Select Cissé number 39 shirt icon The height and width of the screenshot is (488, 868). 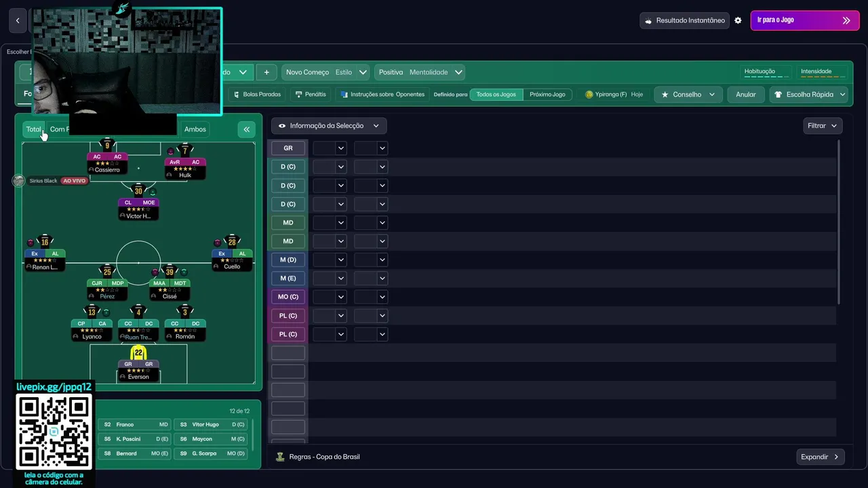(170, 271)
